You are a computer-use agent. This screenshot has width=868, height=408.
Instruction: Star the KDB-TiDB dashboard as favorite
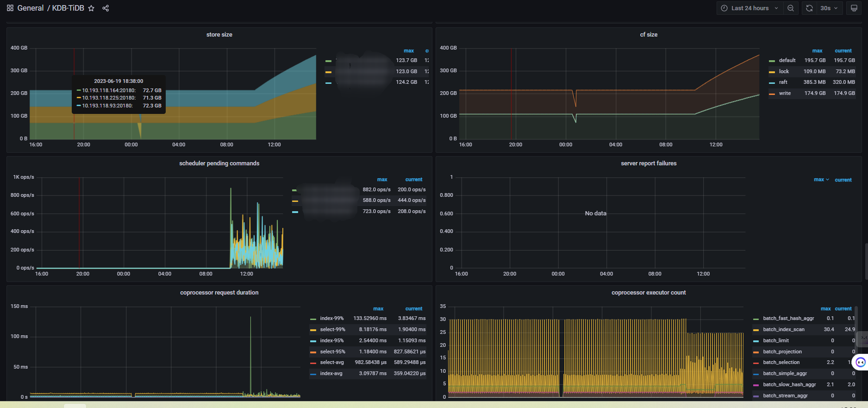coord(91,8)
